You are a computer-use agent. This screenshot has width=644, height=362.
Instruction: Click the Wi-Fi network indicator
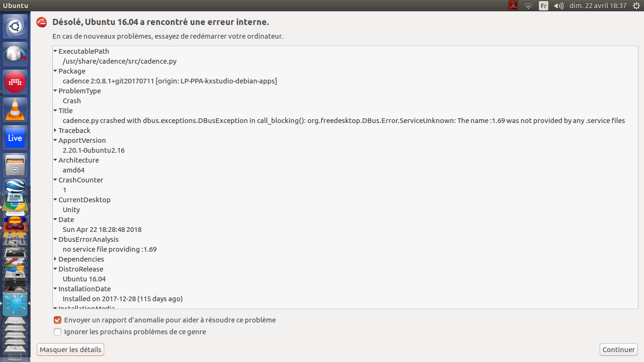528,6
